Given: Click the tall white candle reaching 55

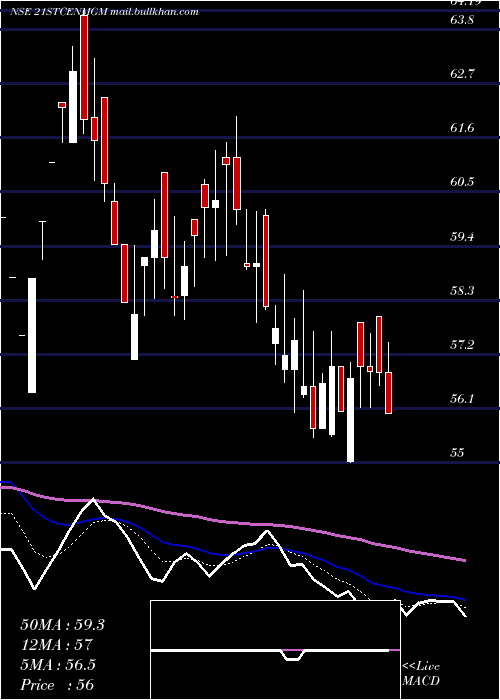Looking at the screenshot, I should (x=351, y=420).
